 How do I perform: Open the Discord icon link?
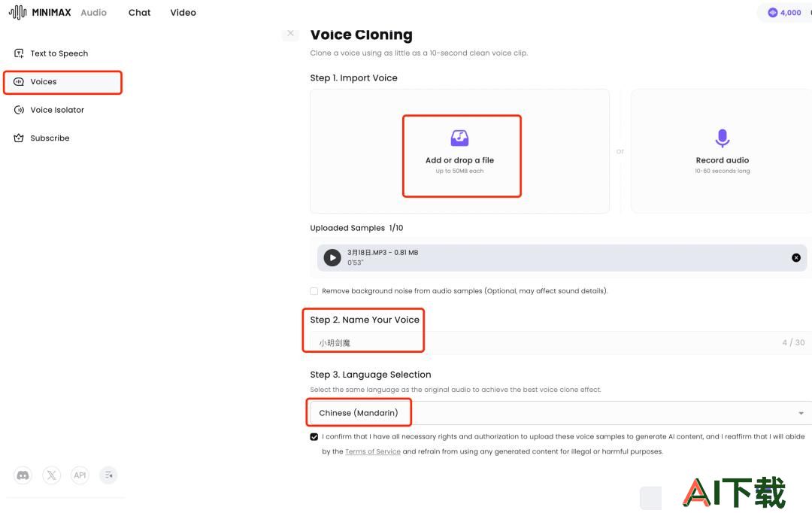[x=23, y=475]
